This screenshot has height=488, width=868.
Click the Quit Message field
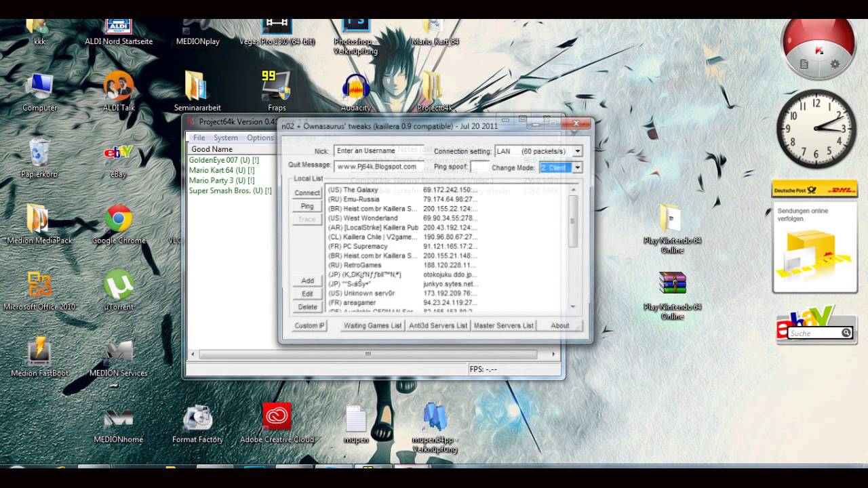tap(379, 166)
